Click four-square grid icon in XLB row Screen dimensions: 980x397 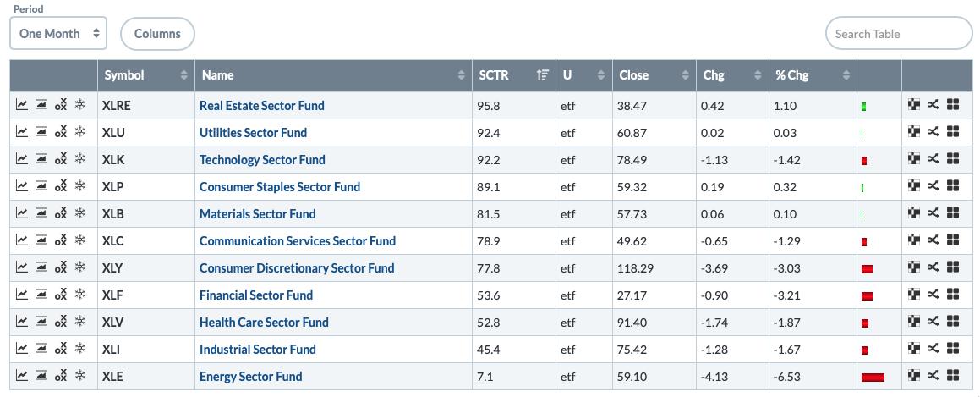point(953,213)
